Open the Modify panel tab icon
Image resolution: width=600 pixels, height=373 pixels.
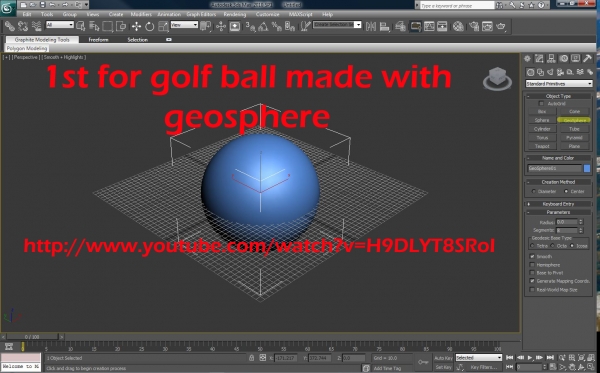[x=539, y=59]
